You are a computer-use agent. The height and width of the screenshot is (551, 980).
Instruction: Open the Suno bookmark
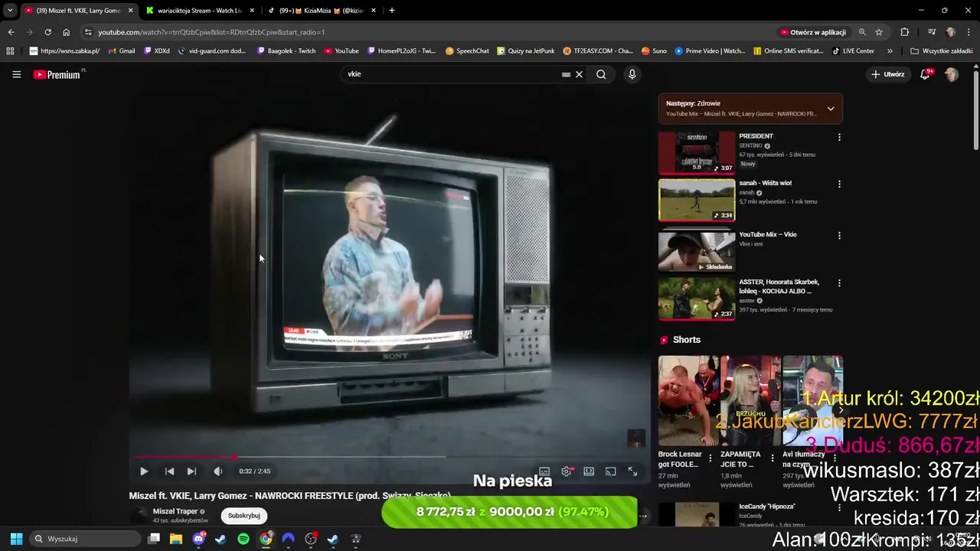[x=654, y=51]
